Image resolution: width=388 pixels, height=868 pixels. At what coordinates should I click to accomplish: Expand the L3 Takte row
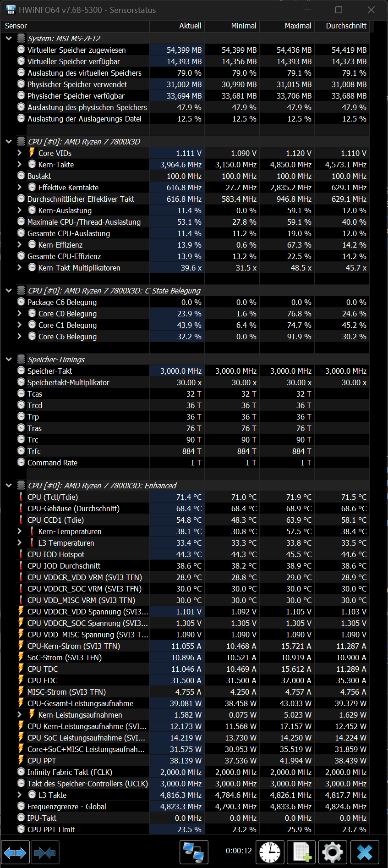[x=19, y=795]
